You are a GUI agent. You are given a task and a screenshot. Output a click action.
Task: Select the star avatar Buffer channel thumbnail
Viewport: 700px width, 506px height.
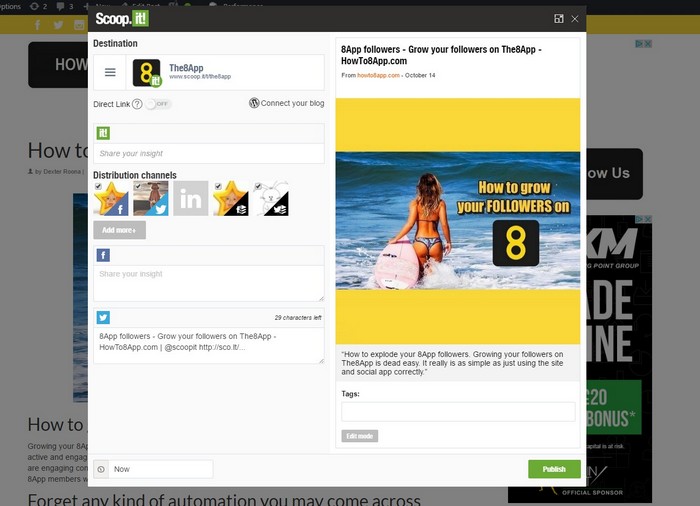click(x=231, y=199)
